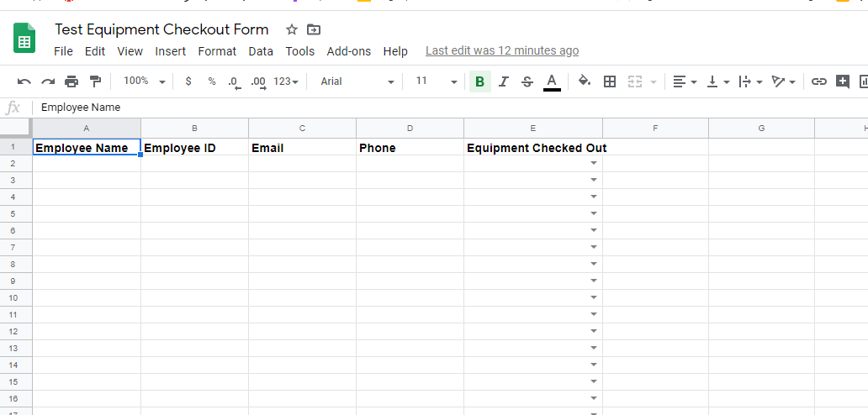
Task: Open the Merge cells dropdown arrow
Action: click(x=654, y=82)
